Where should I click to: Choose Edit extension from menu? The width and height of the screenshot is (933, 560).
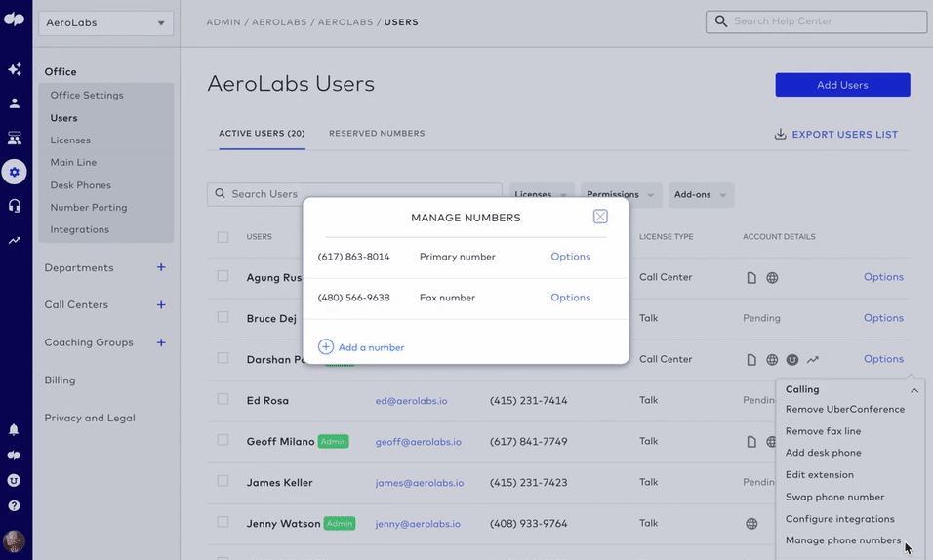(820, 474)
